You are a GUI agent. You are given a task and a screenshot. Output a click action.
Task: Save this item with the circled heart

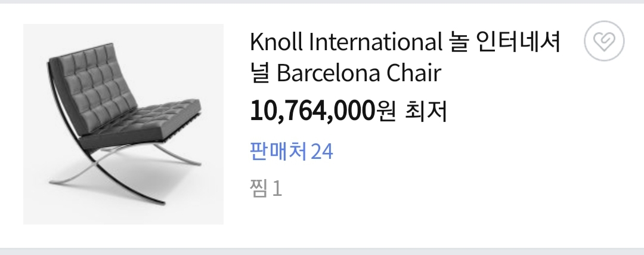[x=604, y=42]
